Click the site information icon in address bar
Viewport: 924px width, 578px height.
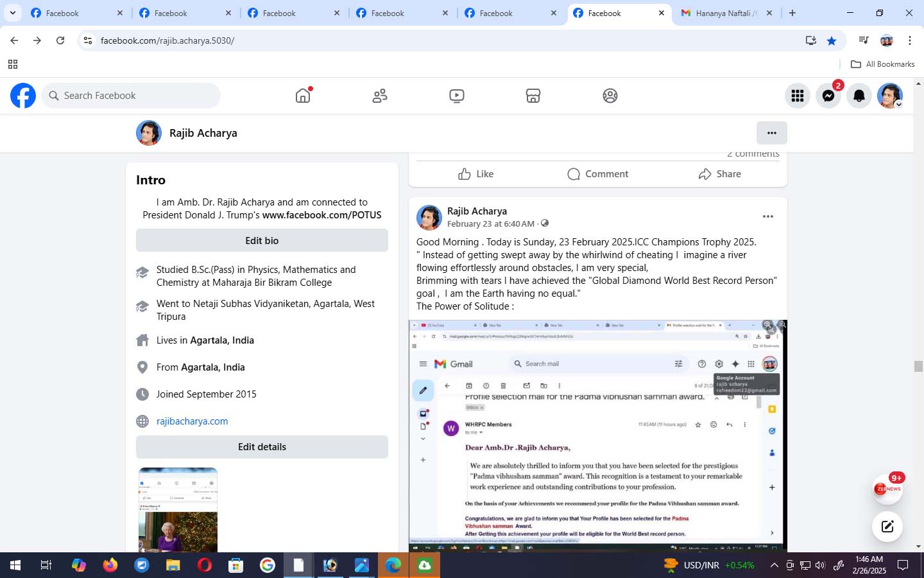tap(88, 40)
